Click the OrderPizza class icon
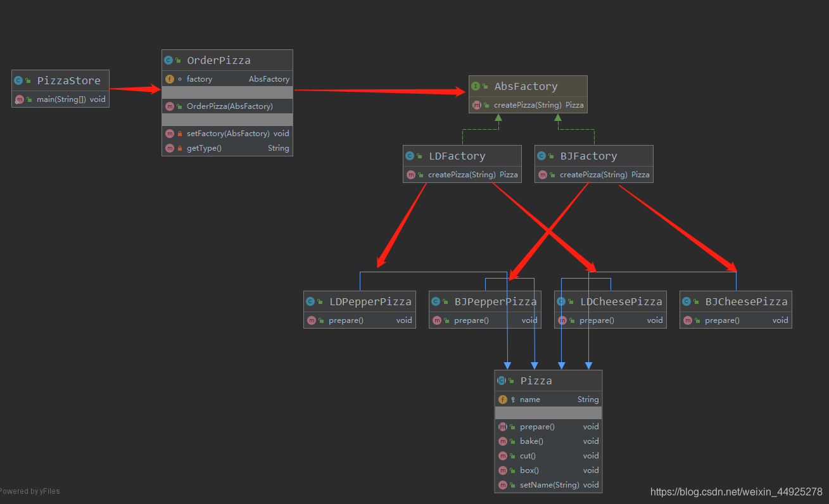This screenshot has height=504, width=829. click(x=168, y=60)
